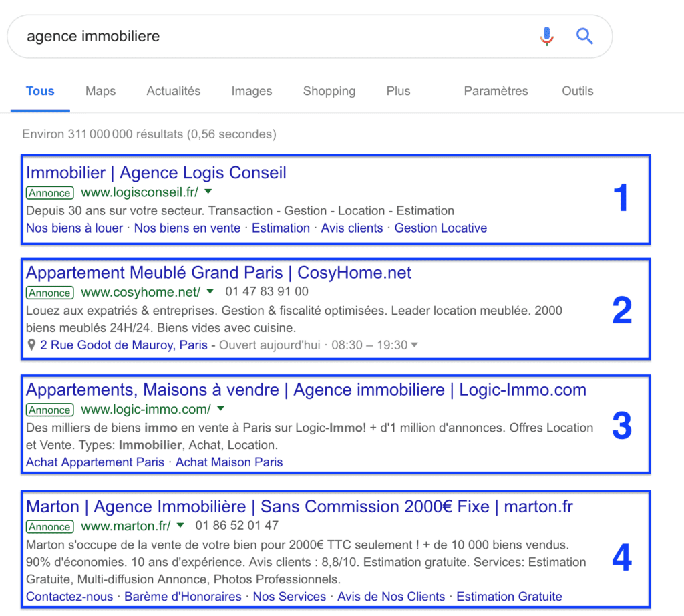The height and width of the screenshot is (616, 684).
Task: Click the "Environ 311 000 000 résultats" text
Action: click(149, 134)
